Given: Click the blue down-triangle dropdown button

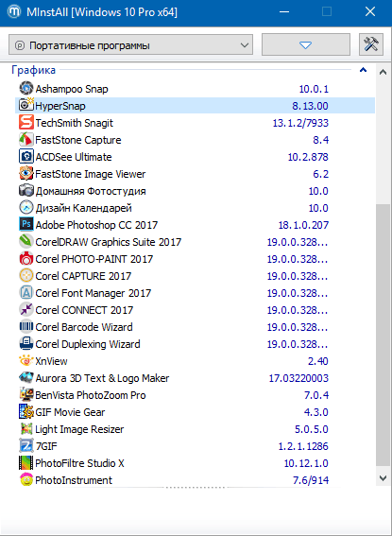Looking at the screenshot, I should [x=306, y=44].
